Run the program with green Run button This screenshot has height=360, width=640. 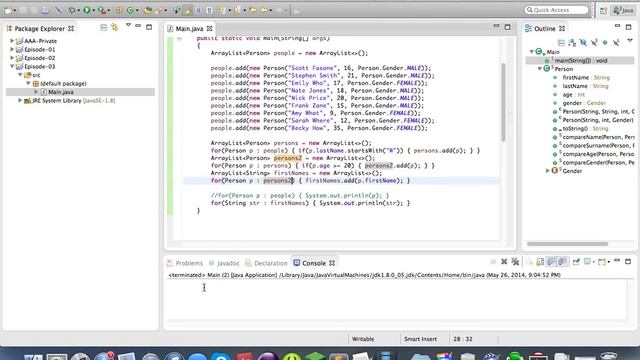coord(87,10)
